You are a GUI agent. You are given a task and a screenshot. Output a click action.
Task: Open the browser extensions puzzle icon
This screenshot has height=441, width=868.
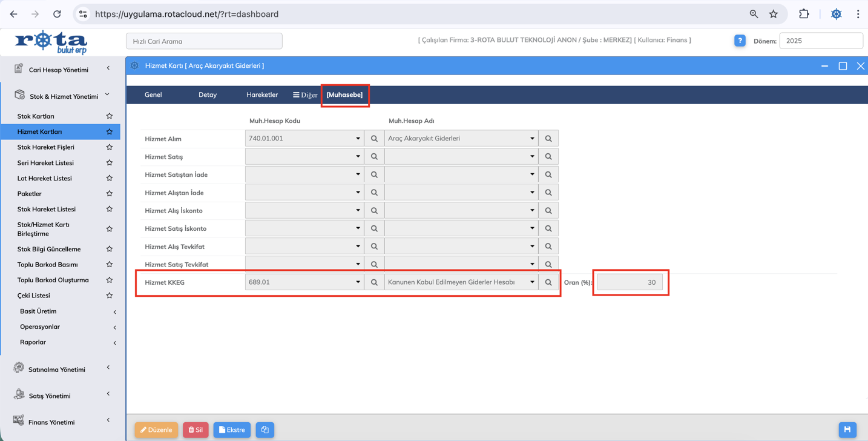point(804,14)
